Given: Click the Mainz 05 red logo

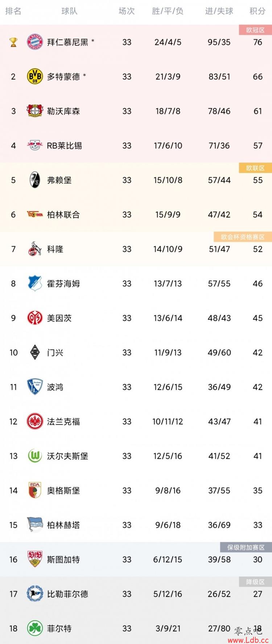Looking at the screenshot, I should point(35,318).
